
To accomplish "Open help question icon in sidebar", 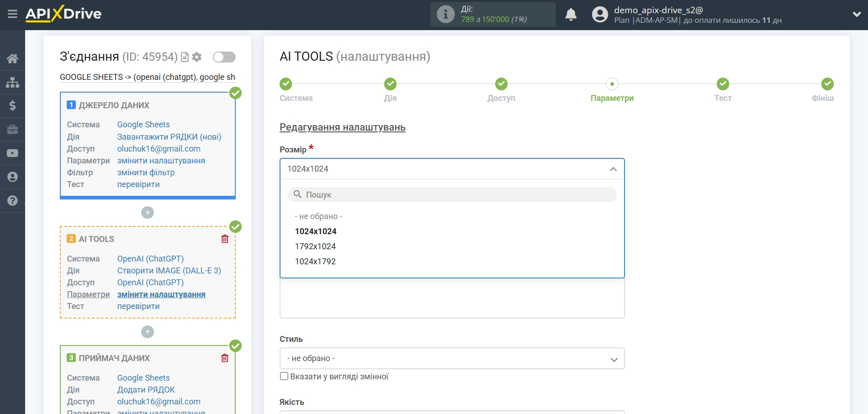I will click(12, 200).
